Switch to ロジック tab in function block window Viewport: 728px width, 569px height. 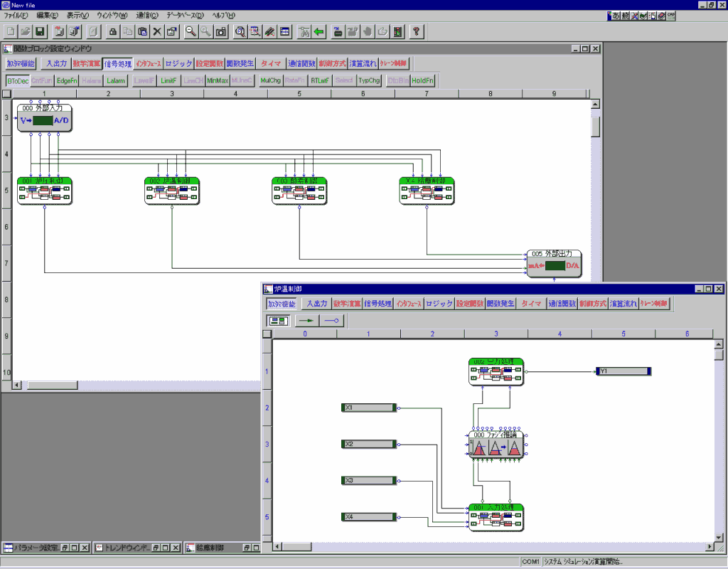pyautogui.click(x=178, y=63)
